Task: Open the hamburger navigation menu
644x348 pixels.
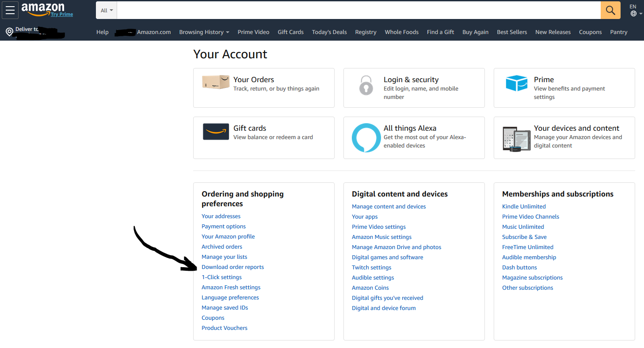Action: (x=10, y=10)
